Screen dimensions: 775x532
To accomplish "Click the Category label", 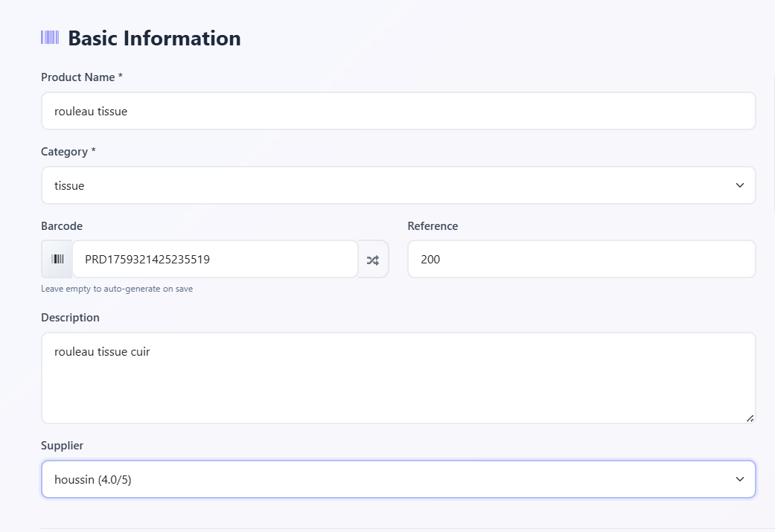I will 68,152.
